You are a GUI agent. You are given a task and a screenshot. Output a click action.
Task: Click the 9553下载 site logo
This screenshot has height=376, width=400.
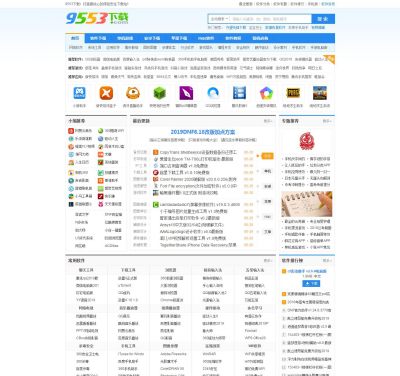pos(97,18)
